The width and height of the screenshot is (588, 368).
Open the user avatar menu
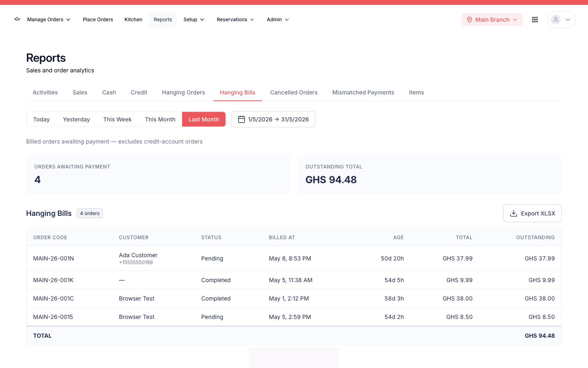tap(556, 20)
